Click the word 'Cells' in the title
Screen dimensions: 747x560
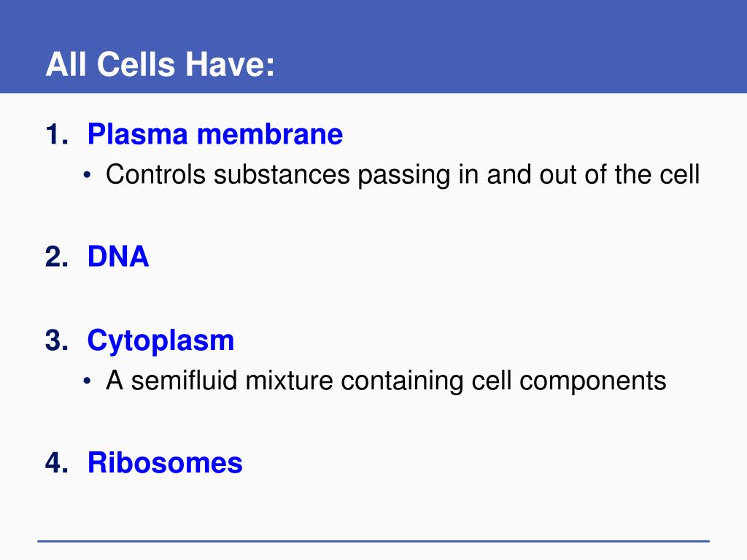(x=136, y=64)
